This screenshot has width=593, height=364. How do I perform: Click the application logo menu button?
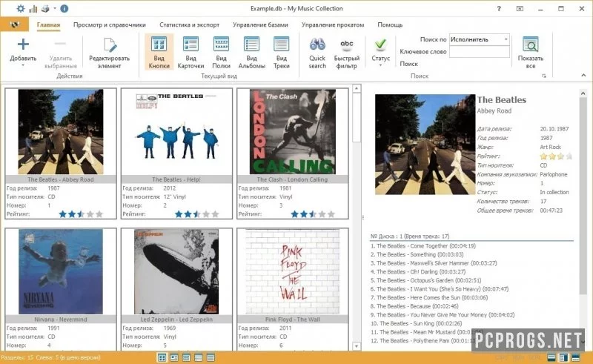tap(14, 24)
